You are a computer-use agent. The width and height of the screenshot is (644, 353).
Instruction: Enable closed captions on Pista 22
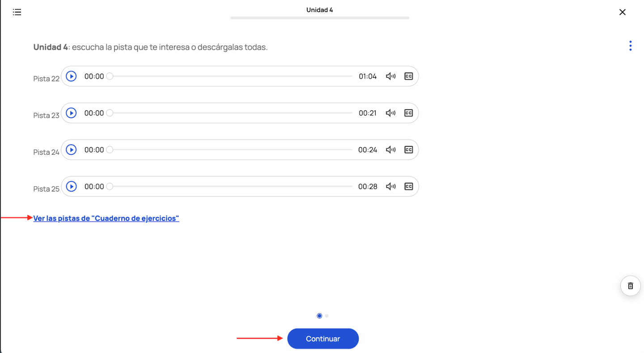(408, 77)
